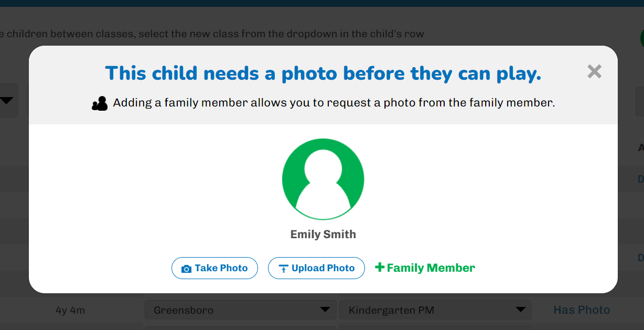
Task: Click the green plus icon
Action: click(380, 268)
